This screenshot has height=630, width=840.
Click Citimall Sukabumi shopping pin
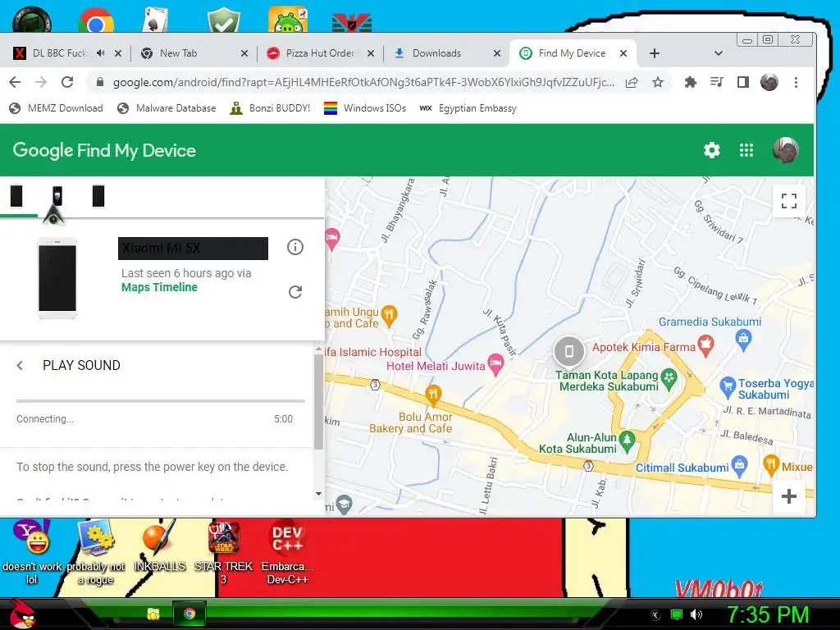click(740, 466)
